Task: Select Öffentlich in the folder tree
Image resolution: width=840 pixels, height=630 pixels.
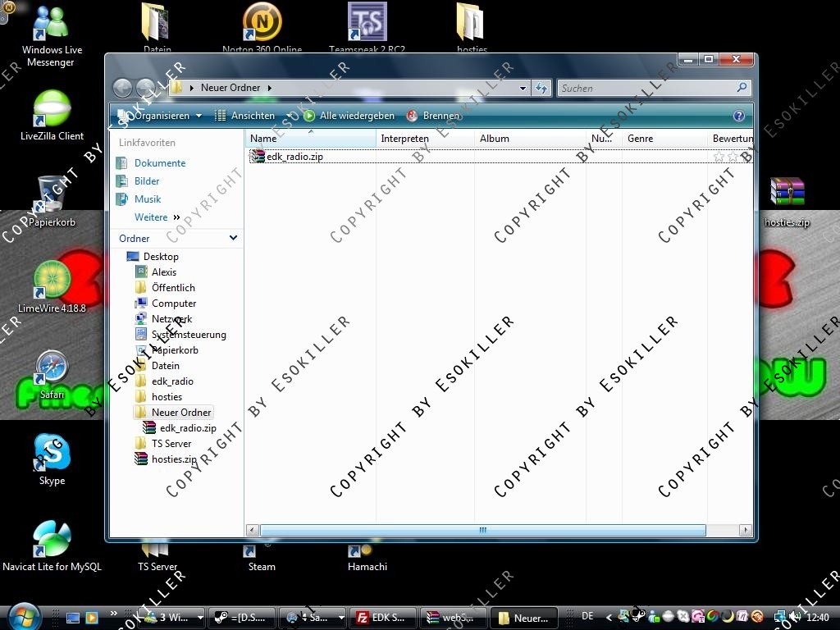Action: [173, 288]
